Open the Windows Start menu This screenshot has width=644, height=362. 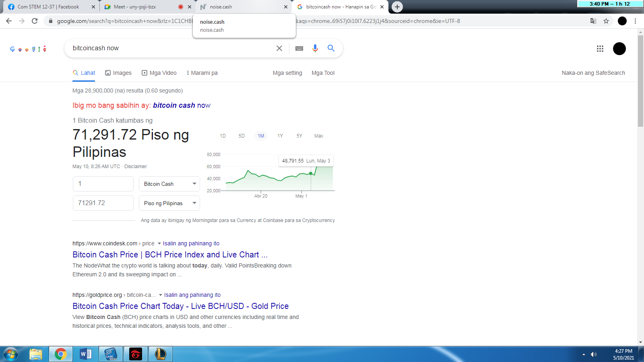point(11,354)
